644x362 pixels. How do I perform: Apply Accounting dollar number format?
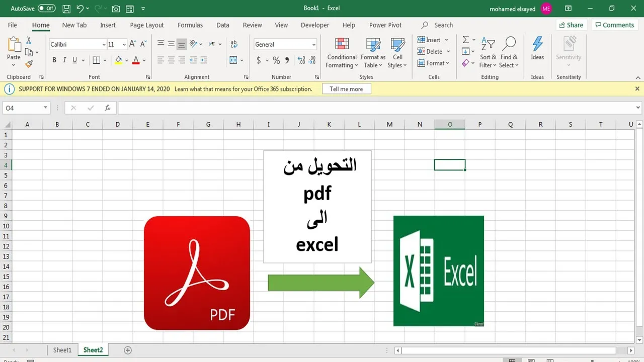(259, 60)
